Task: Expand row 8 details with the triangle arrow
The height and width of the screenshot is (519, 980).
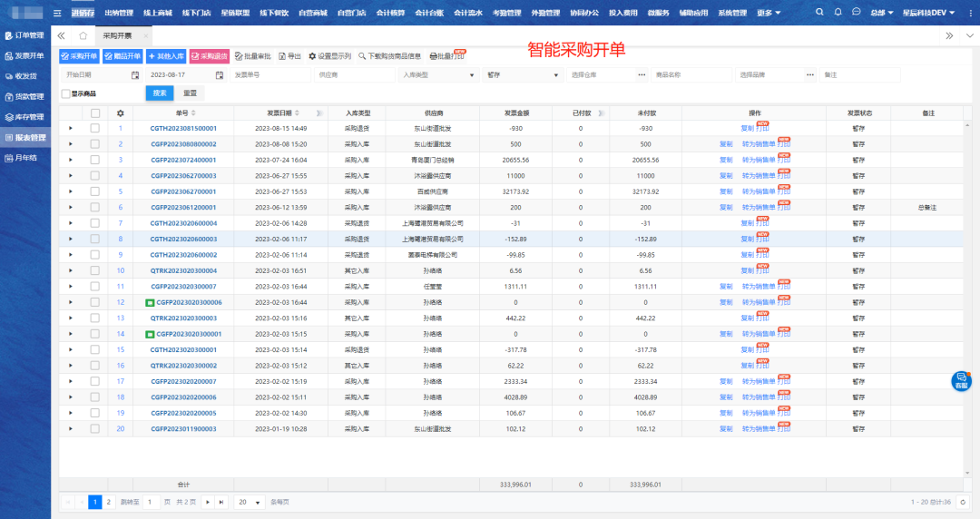Action: click(x=70, y=239)
